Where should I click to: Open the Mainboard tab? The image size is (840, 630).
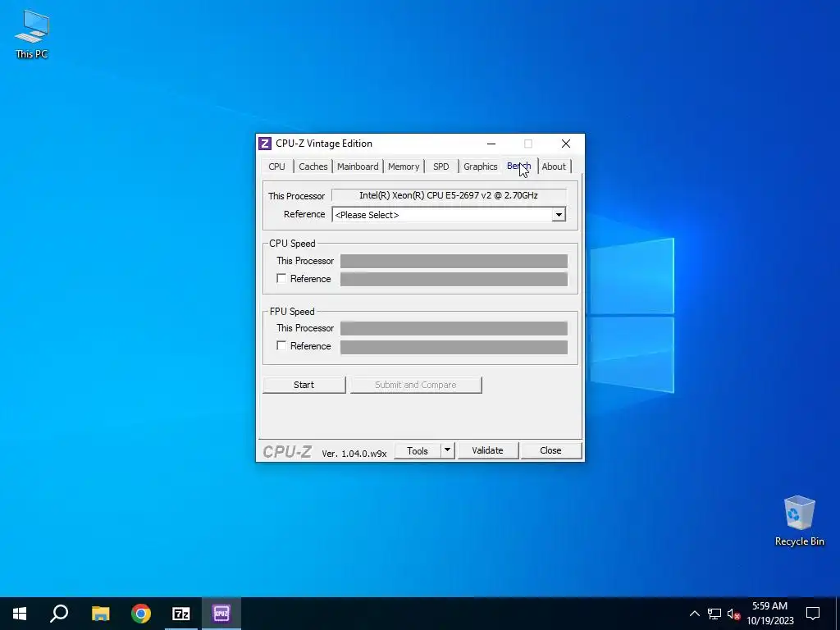tap(358, 167)
